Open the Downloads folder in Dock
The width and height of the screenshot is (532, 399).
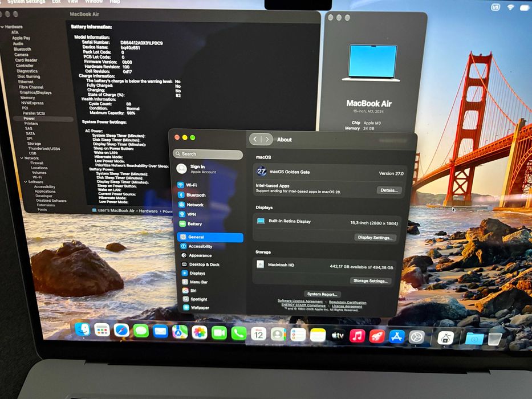[x=474, y=339]
